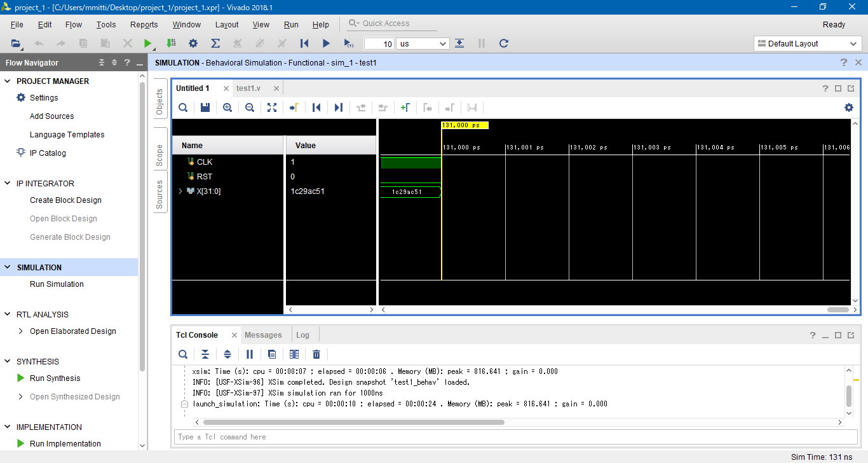868x463 pixels.
Task: Click the Run All simulation icon
Action: pyautogui.click(x=326, y=43)
